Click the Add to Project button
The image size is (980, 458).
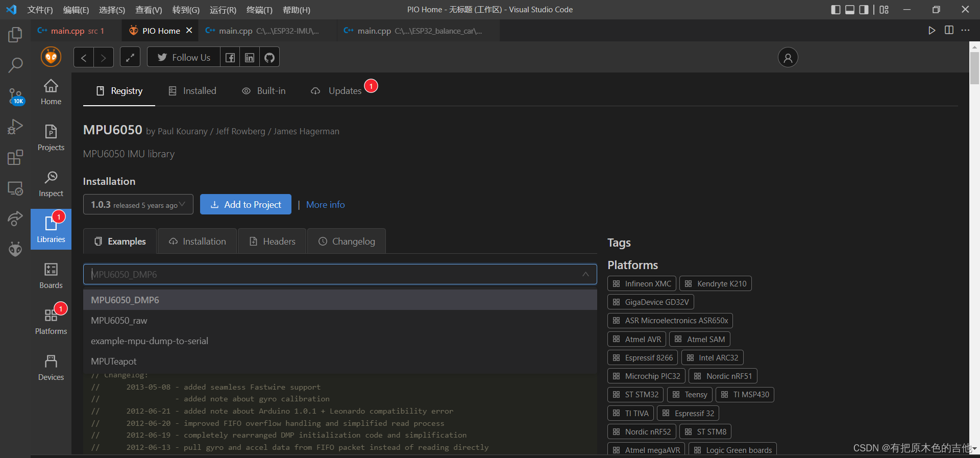pos(246,204)
